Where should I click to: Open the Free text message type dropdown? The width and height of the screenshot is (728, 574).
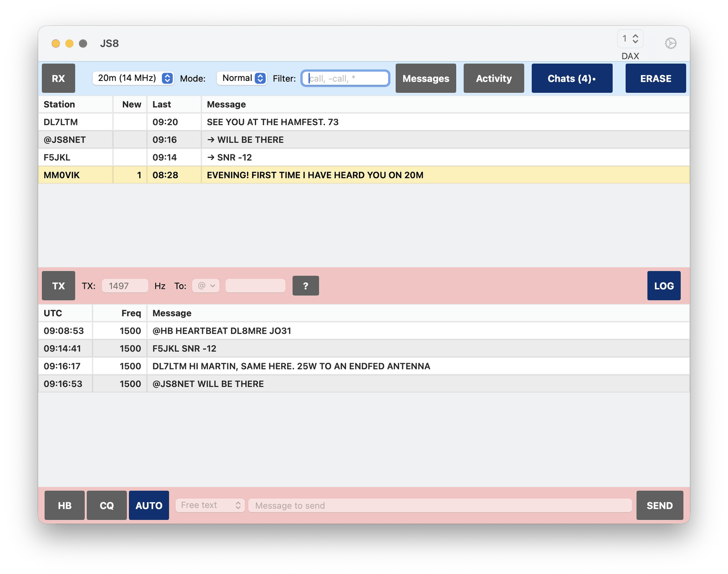[x=210, y=505]
